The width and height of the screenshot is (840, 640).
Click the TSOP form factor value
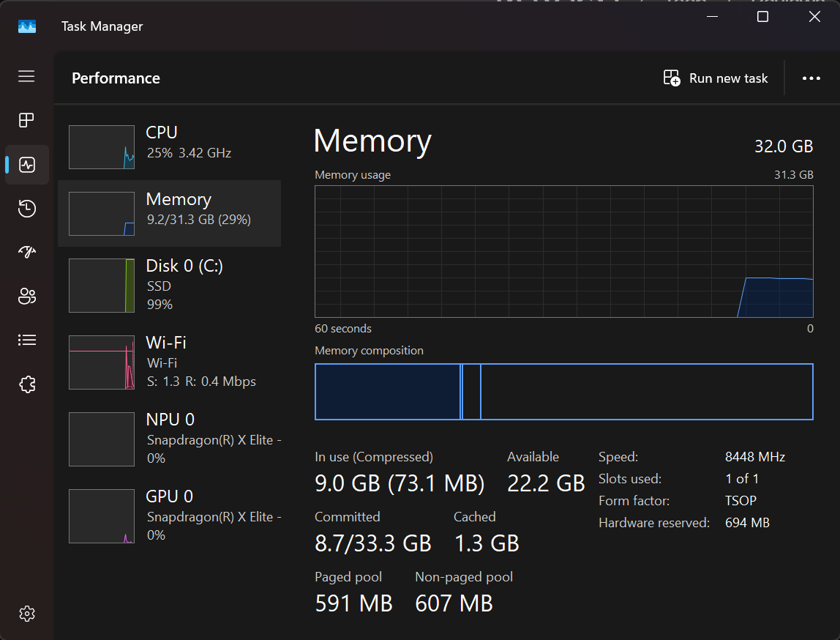pyautogui.click(x=740, y=501)
